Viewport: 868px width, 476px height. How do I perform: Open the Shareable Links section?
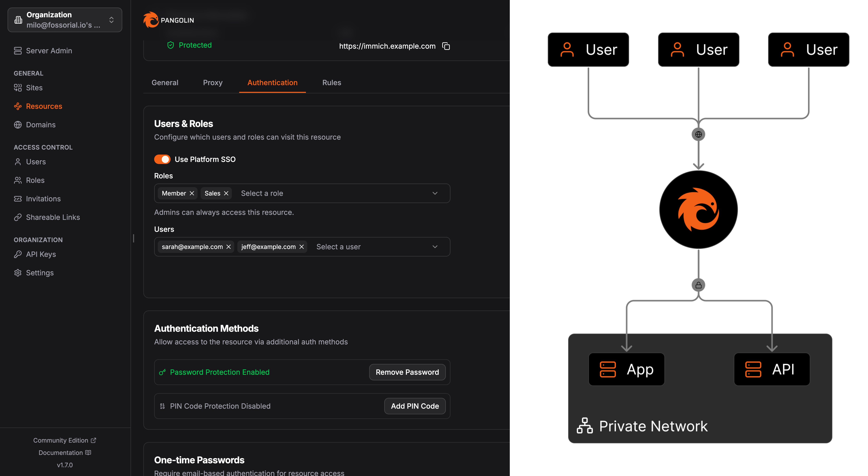click(53, 217)
